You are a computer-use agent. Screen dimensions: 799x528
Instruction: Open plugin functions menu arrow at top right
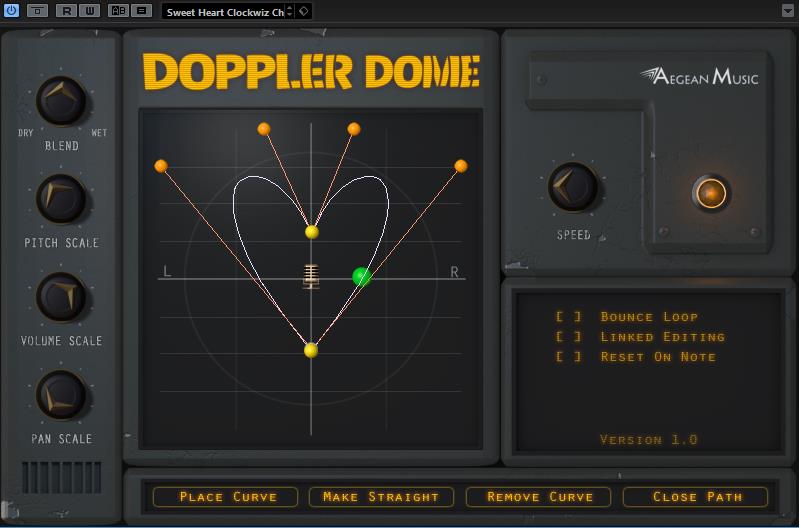[788, 11]
